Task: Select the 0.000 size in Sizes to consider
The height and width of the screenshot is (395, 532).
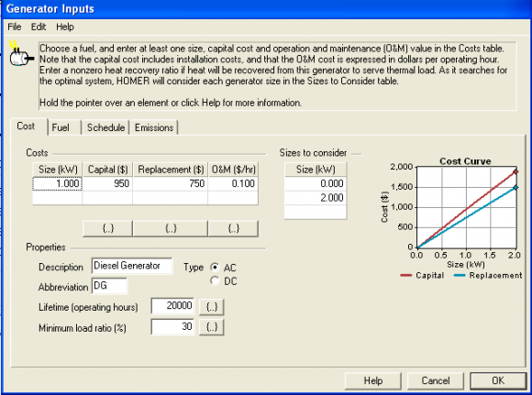Action: pyautogui.click(x=316, y=184)
